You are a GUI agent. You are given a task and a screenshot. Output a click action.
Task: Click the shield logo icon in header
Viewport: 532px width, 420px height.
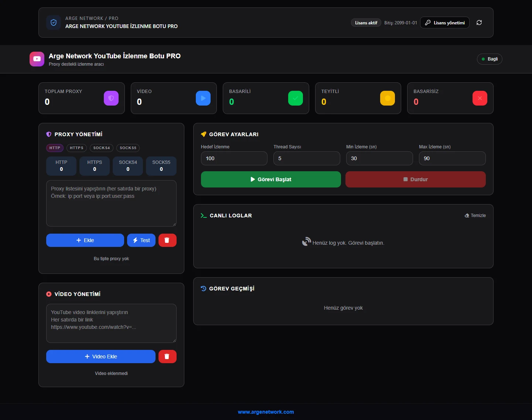coord(54,23)
